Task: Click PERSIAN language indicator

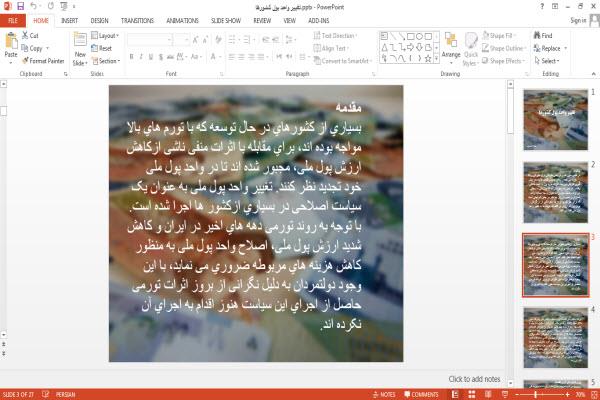Action: click(x=65, y=394)
